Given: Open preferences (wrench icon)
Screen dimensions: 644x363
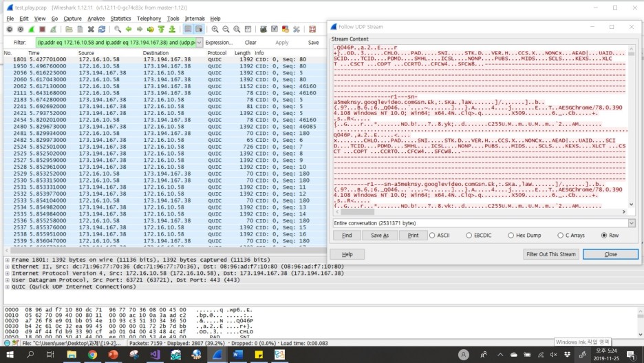Looking at the screenshot, I should (296, 29).
